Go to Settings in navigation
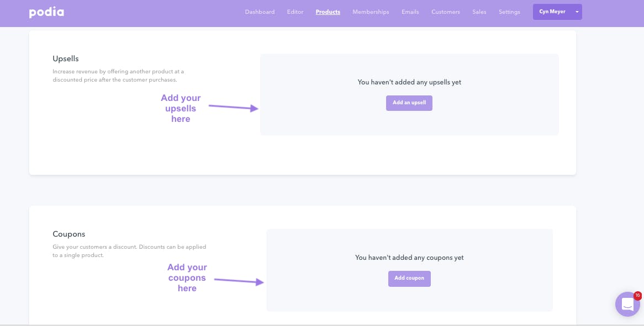 point(509,12)
